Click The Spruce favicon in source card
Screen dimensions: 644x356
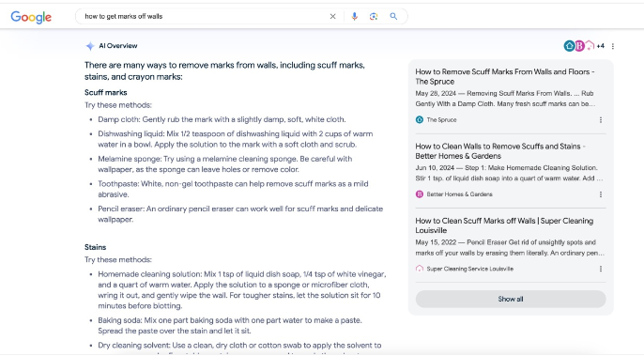tap(420, 119)
